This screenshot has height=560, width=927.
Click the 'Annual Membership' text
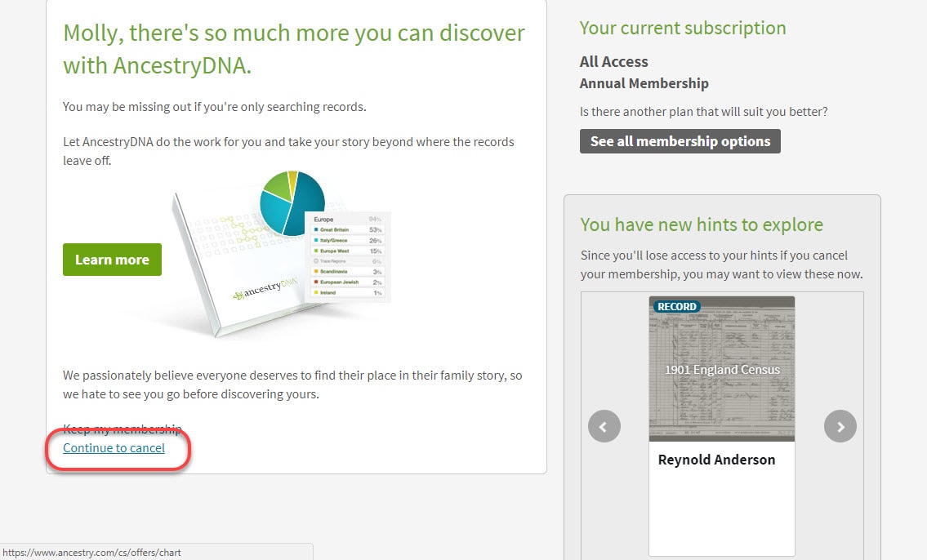click(x=644, y=83)
